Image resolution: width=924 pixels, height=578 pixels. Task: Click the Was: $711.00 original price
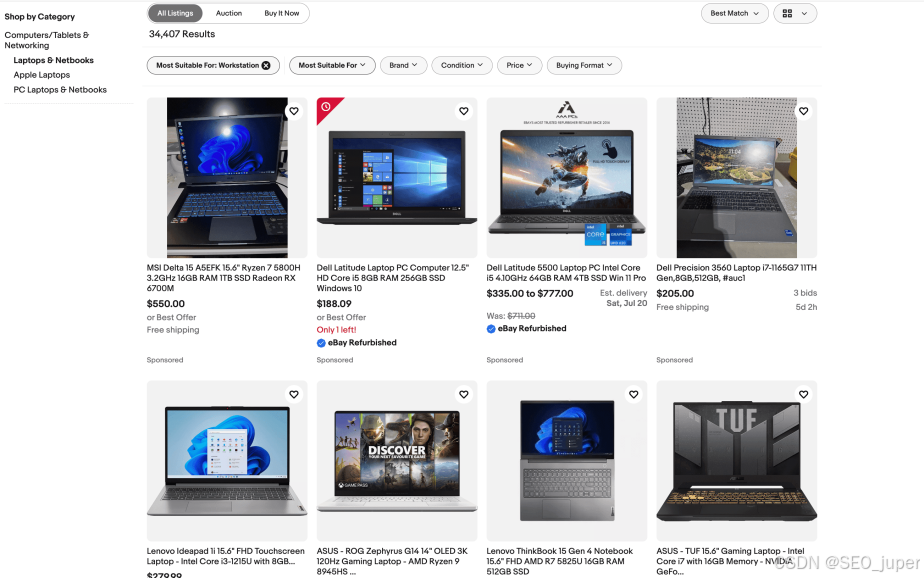(x=511, y=316)
